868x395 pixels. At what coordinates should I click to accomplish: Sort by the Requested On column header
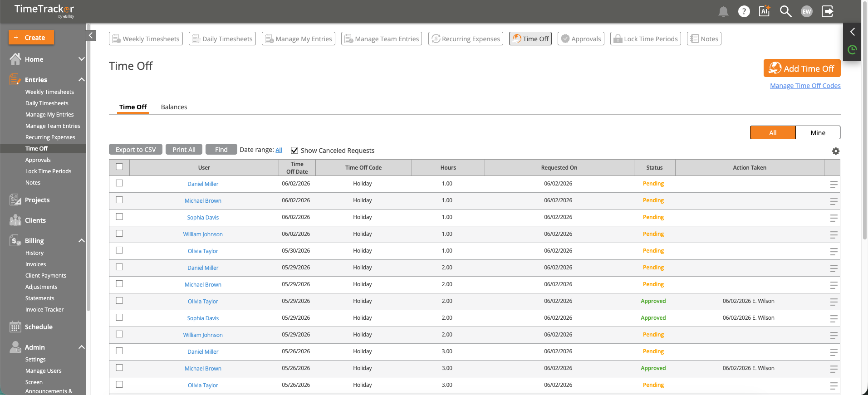pyautogui.click(x=559, y=168)
